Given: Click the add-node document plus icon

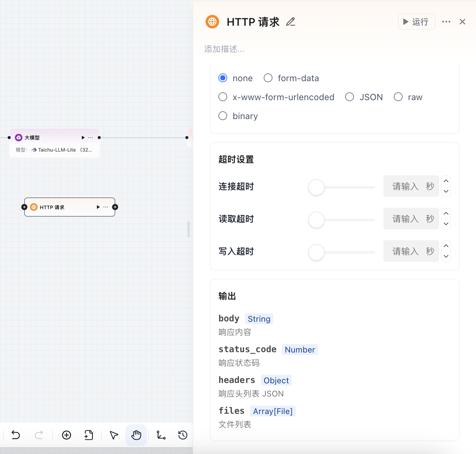Looking at the screenshot, I should tap(88, 435).
